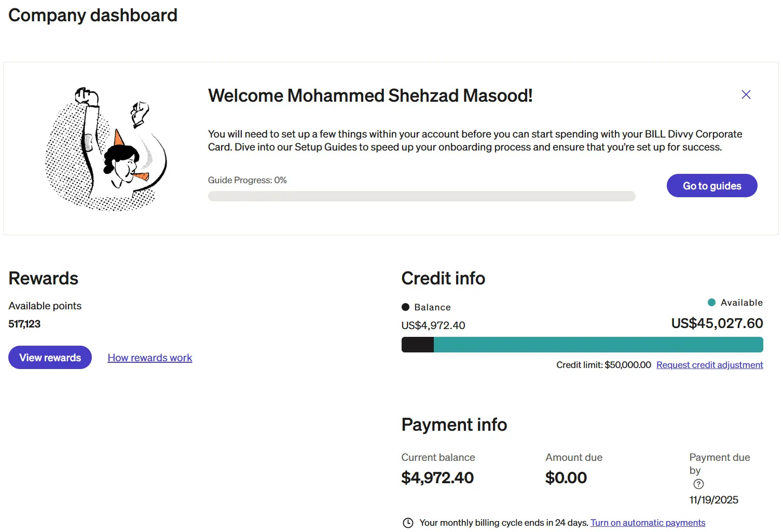
Task: Open the setup guides via Go to guides
Action: tap(711, 186)
